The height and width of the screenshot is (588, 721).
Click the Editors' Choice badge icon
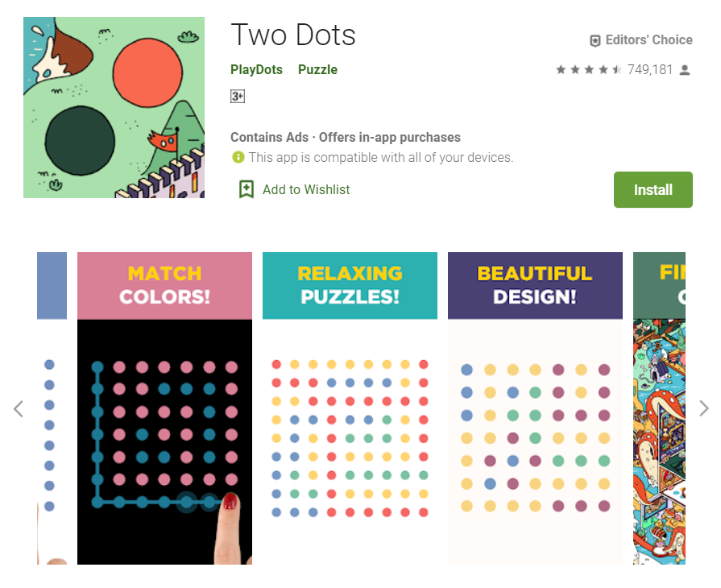[x=595, y=39]
